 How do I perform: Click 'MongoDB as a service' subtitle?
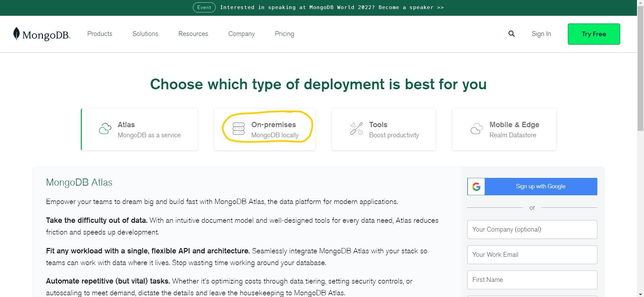click(x=149, y=135)
